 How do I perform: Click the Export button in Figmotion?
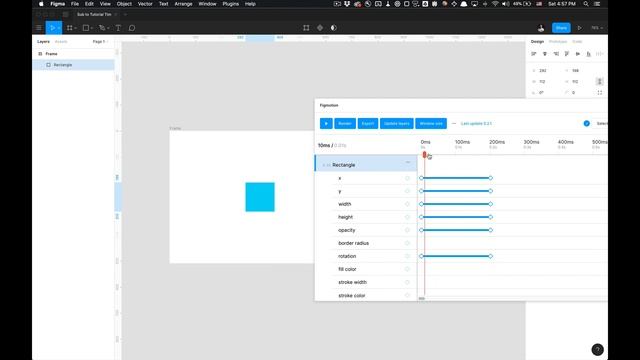click(368, 123)
